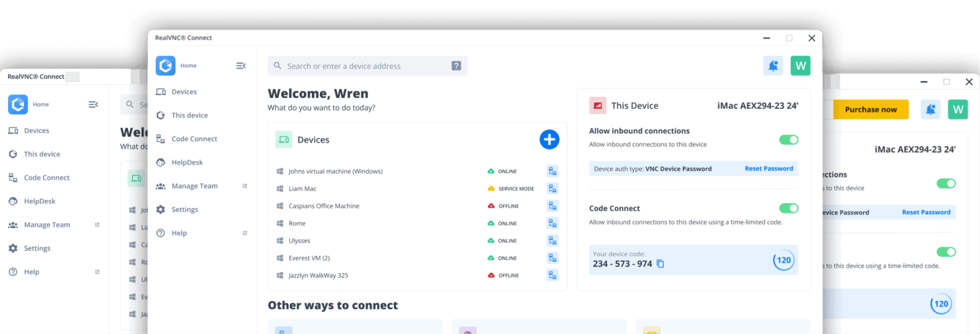The height and width of the screenshot is (334, 980).
Task: Click the RealVNC logo in front sidebar
Action: pyautogui.click(x=165, y=66)
